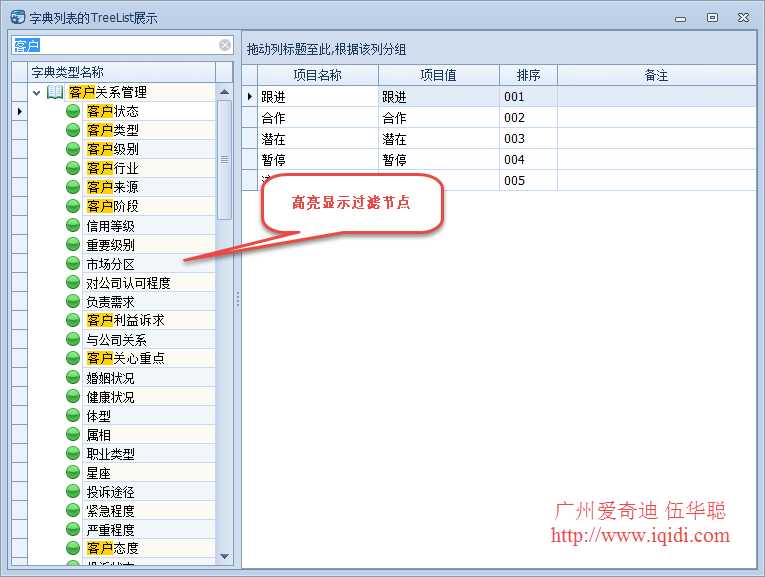Sort grid by 项目值 column header
This screenshot has width=765, height=577.
pyautogui.click(x=439, y=75)
